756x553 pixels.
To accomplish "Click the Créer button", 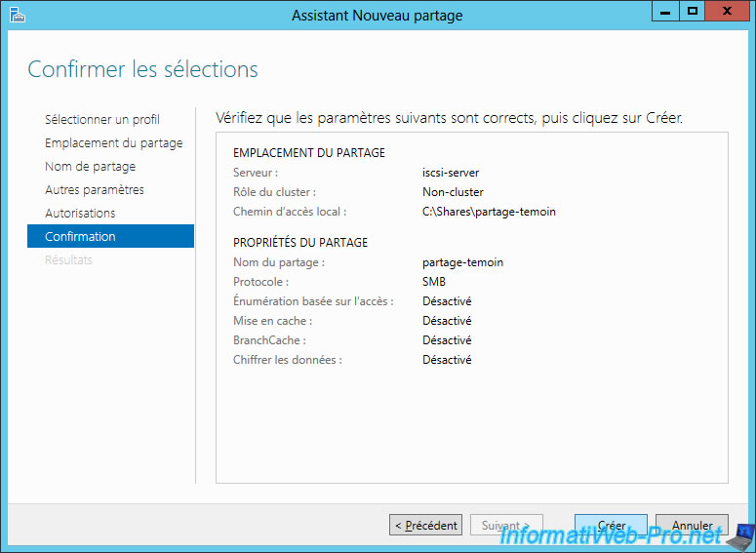I will (x=611, y=525).
